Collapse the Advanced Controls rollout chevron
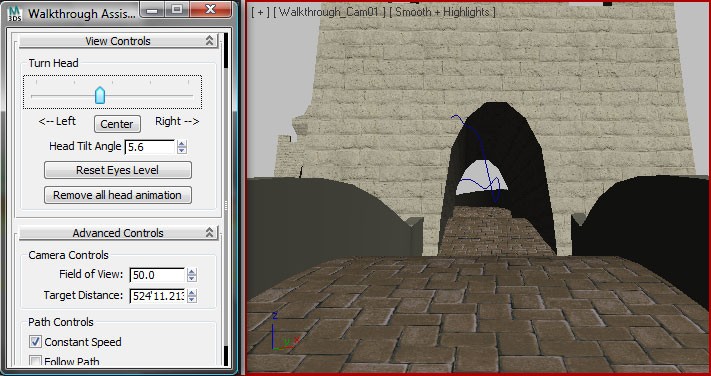The width and height of the screenshot is (711, 376). pos(209,233)
